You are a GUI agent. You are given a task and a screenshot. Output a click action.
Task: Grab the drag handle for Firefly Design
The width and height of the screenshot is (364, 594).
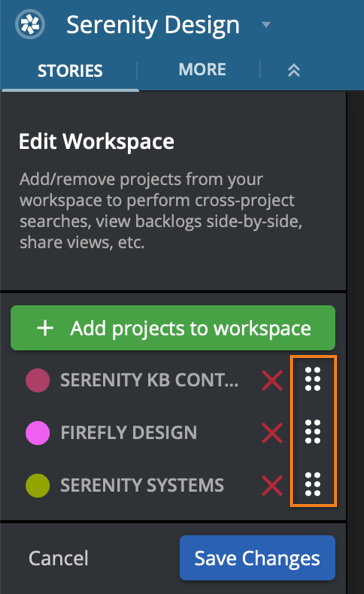[x=313, y=432]
